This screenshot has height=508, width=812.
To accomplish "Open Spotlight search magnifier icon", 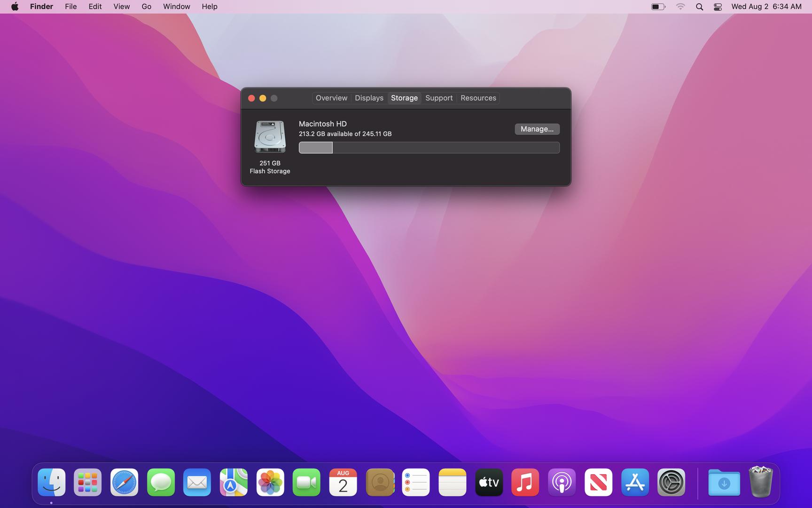I will pos(699,7).
